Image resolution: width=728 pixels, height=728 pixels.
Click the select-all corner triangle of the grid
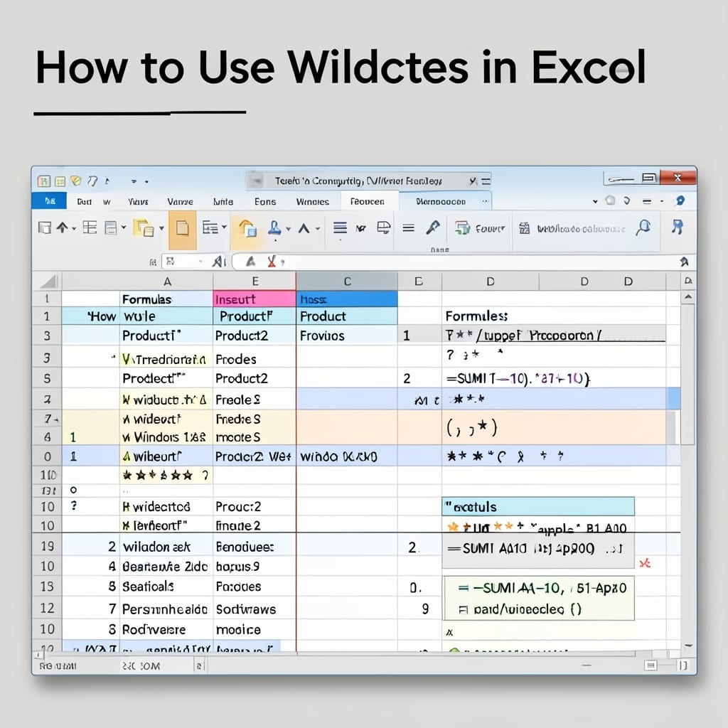(x=48, y=282)
